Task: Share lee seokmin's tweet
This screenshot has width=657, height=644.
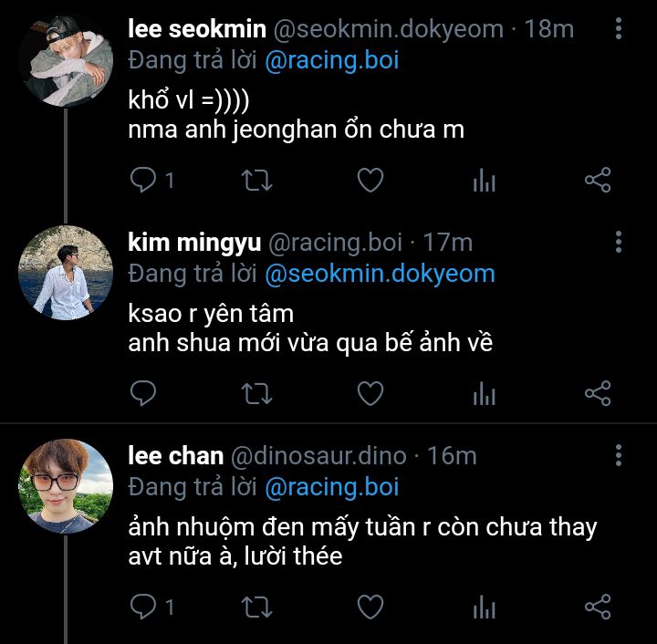Action: 597,181
